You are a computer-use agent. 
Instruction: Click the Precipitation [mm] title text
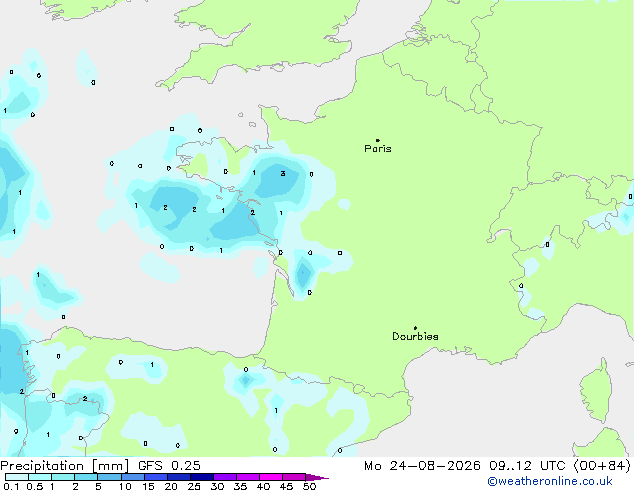pos(64,466)
